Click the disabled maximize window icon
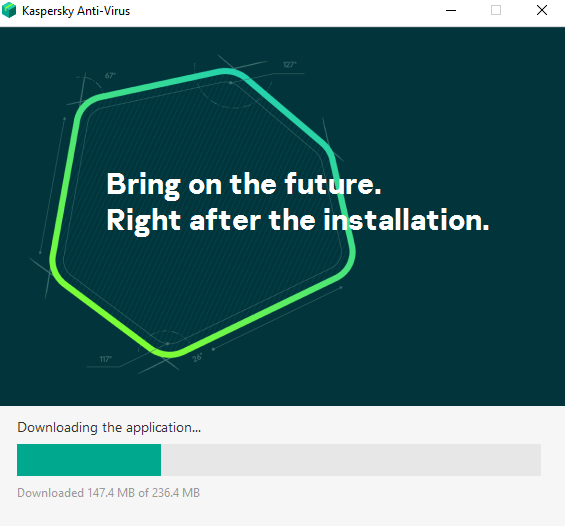 click(496, 10)
